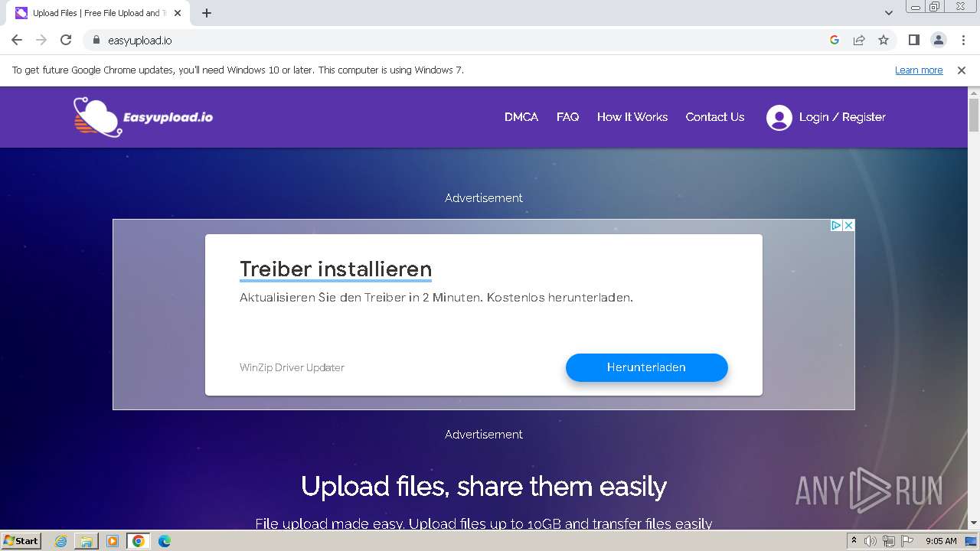Show hidden tray icons arrow
Viewport: 980px width, 551px height.
coord(854,541)
